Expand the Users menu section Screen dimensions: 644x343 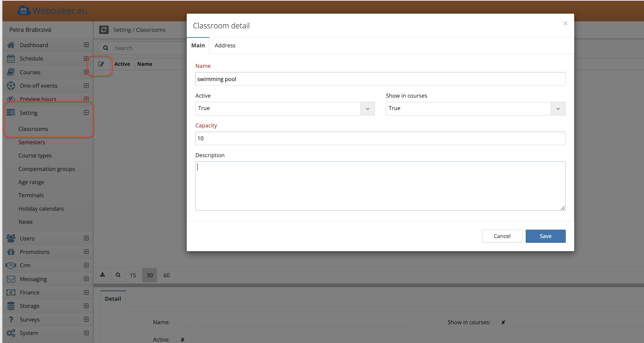click(x=86, y=238)
